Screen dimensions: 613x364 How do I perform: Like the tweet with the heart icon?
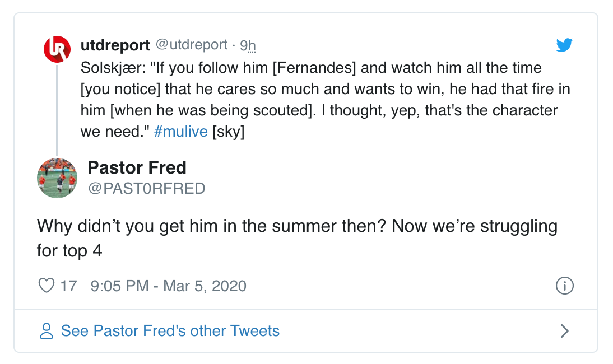(x=45, y=286)
